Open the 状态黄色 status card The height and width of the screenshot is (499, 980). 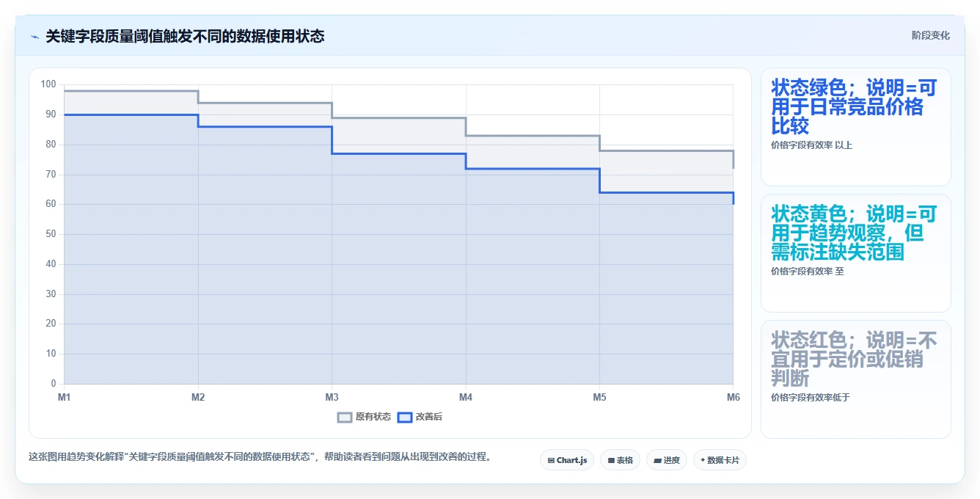tap(856, 253)
